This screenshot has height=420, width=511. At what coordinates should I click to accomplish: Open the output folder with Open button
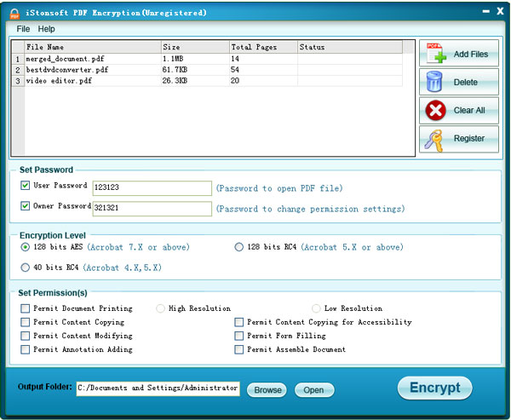(x=313, y=390)
